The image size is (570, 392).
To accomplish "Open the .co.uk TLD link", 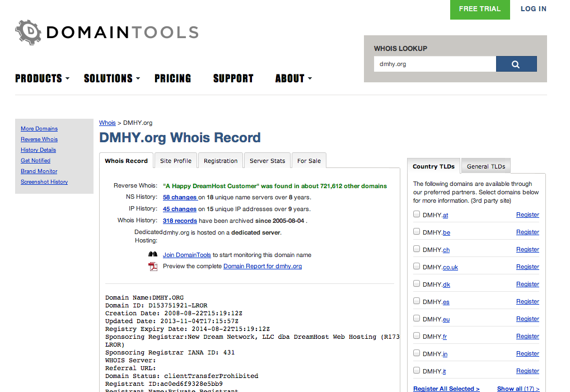I will point(450,267).
